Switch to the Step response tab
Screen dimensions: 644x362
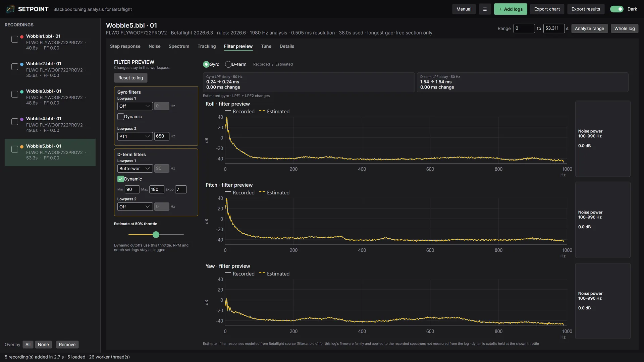click(125, 46)
